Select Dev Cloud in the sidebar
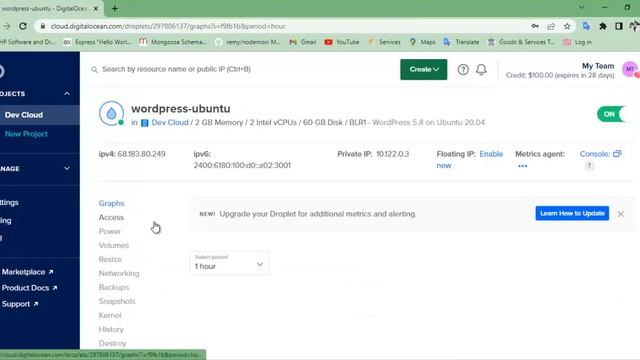 pos(24,115)
